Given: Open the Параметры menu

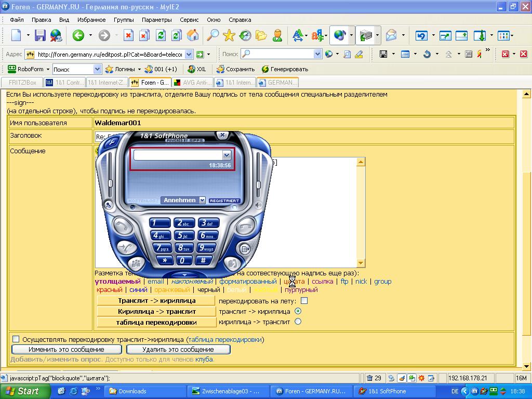Looking at the screenshot, I should [x=157, y=20].
